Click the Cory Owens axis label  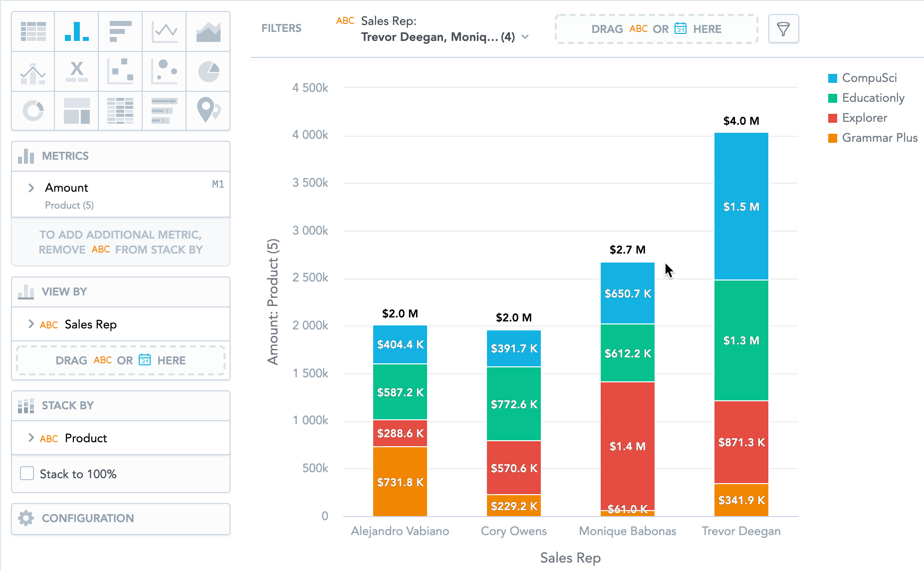[x=514, y=531]
